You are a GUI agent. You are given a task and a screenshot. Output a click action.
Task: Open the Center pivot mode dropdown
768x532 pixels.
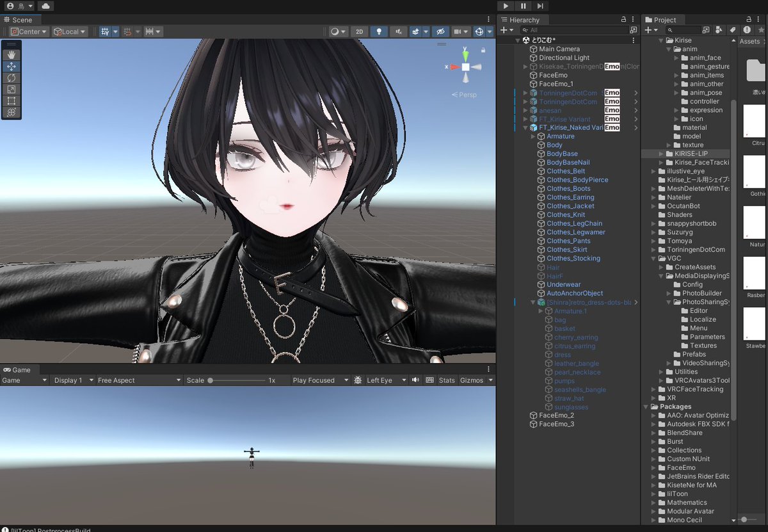pyautogui.click(x=28, y=31)
